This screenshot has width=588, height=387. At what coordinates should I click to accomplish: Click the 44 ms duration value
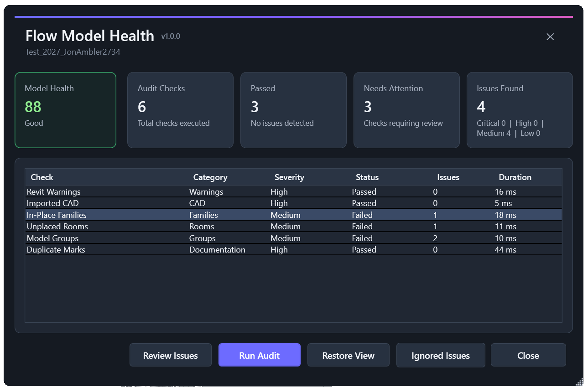pyautogui.click(x=505, y=250)
